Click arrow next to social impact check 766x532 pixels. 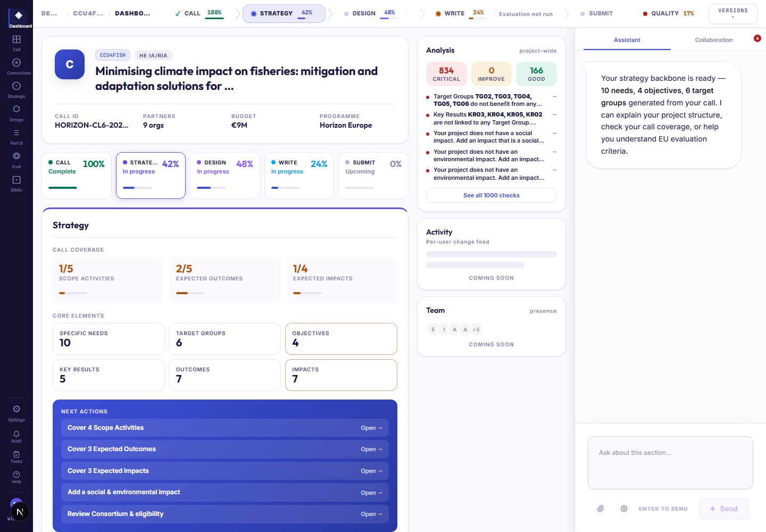pyautogui.click(x=554, y=133)
